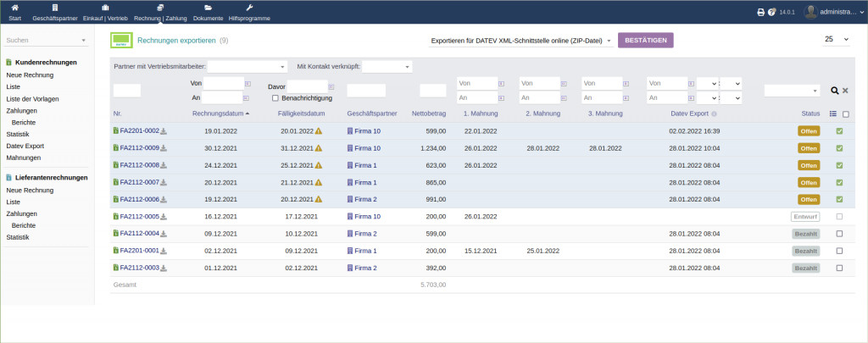The width and height of the screenshot is (868, 343).
Task: Clear filters with the X icon
Action: 844,91
